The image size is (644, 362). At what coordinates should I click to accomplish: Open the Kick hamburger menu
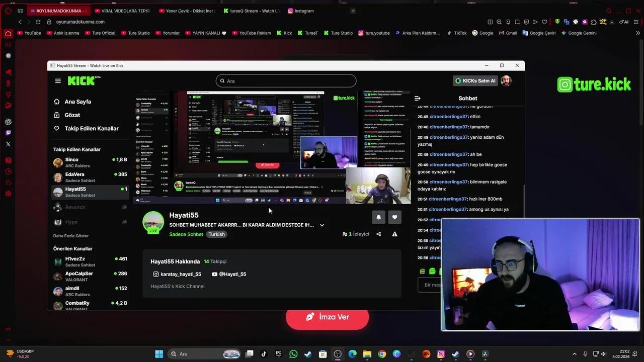coord(58,81)
